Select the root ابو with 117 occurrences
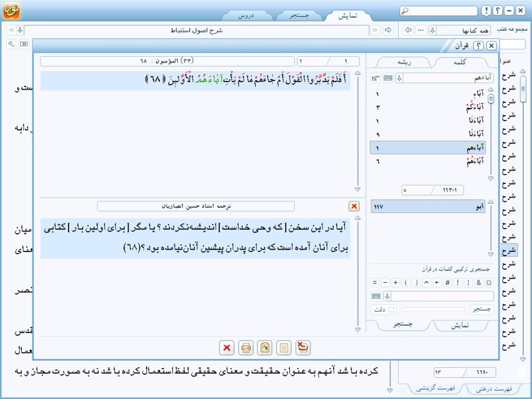This screenshot has height=399, width=532. pyautogui.click(x=429, y=207)
